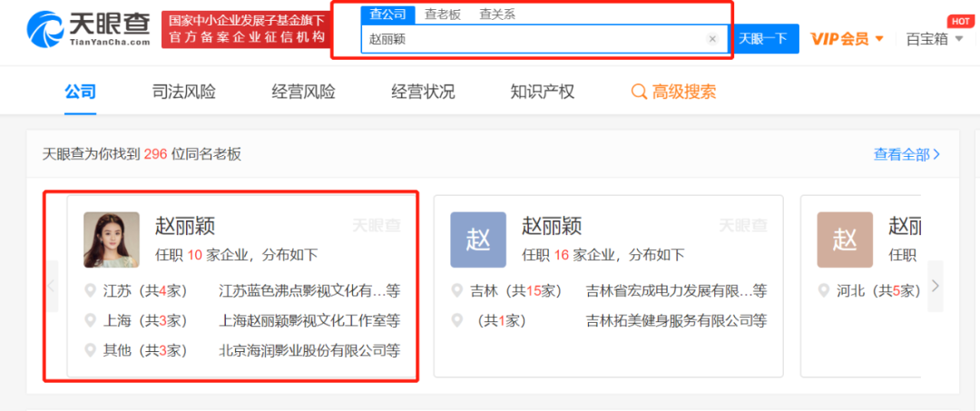Open 高级搜索 advanced search
The height and width of the screenshot is (411, 980).
pyautogui.click(x=673, y=93)
